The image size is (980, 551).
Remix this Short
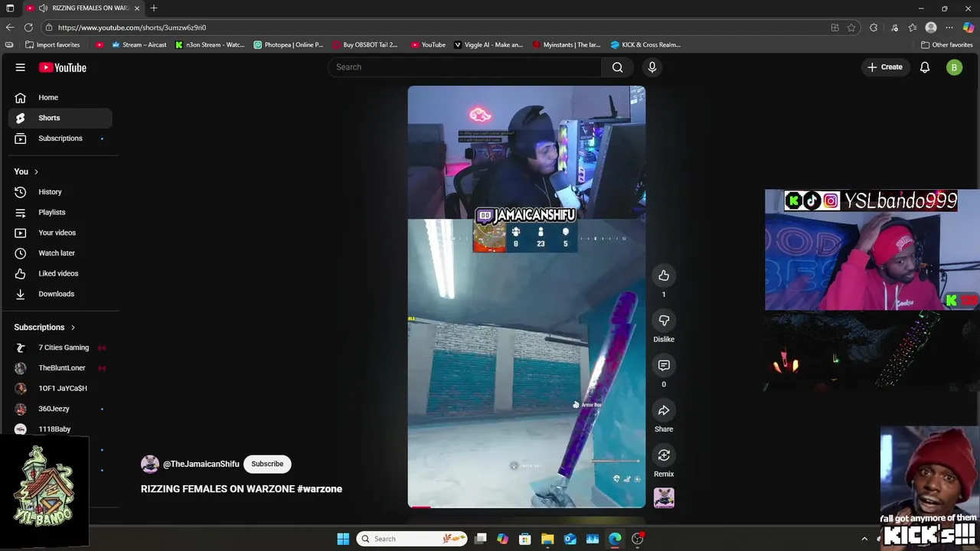point(664,455)
